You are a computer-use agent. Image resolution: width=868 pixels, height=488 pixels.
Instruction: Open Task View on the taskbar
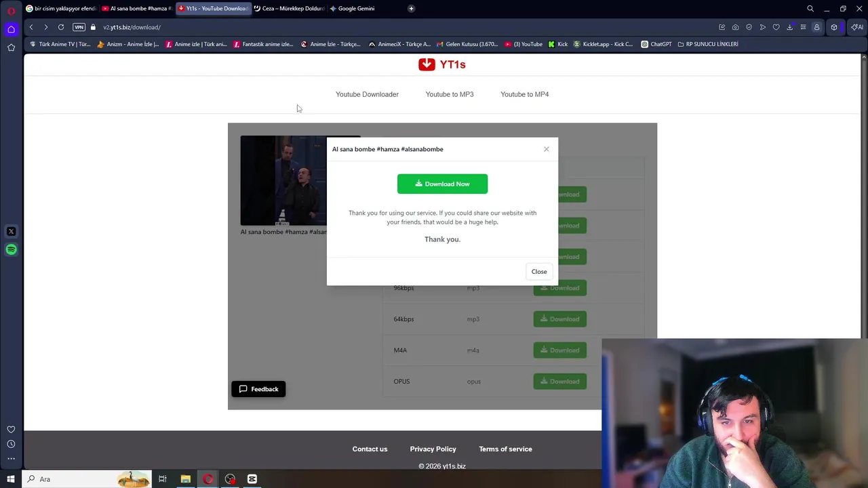click(x=163, y=479)
